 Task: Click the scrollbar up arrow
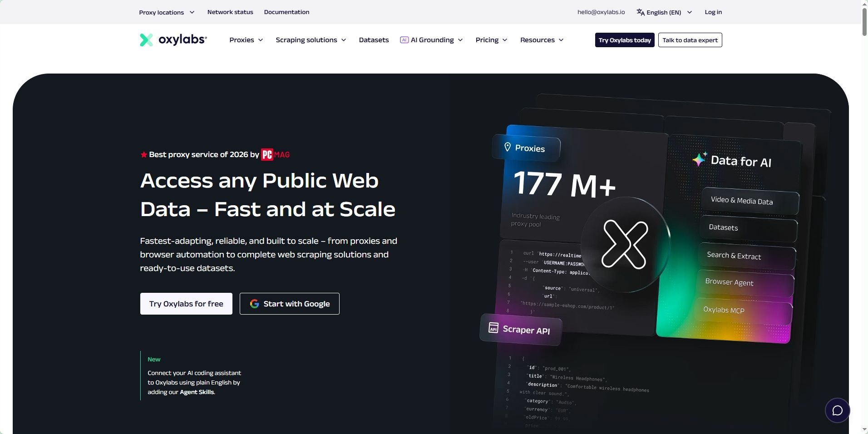click(x=864, y=3)
